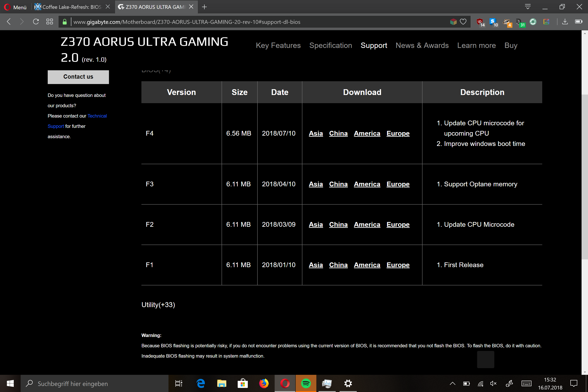Image resolution: width=588 pixels, height=392 pixels.
Task: Open the Key Features section
Action: (278, 46)
